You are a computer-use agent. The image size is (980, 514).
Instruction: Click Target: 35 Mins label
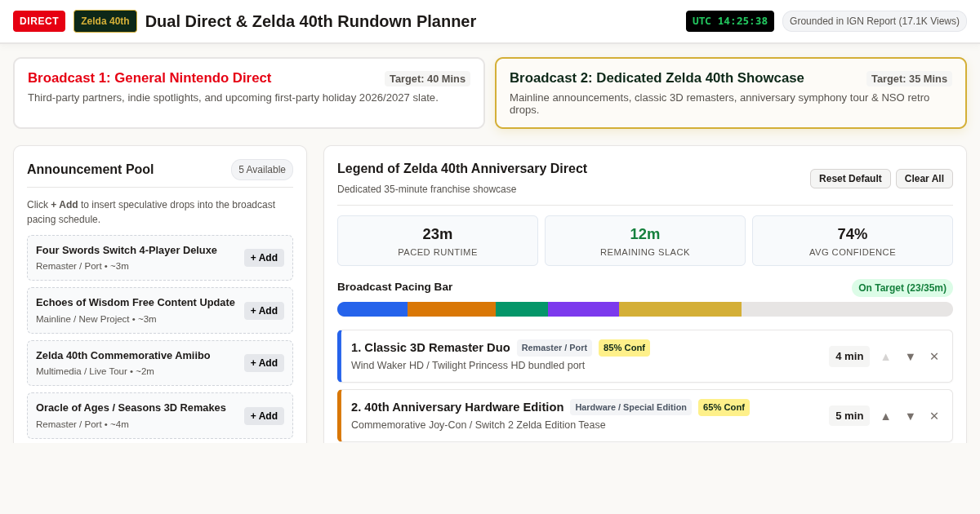click(909, 79)
